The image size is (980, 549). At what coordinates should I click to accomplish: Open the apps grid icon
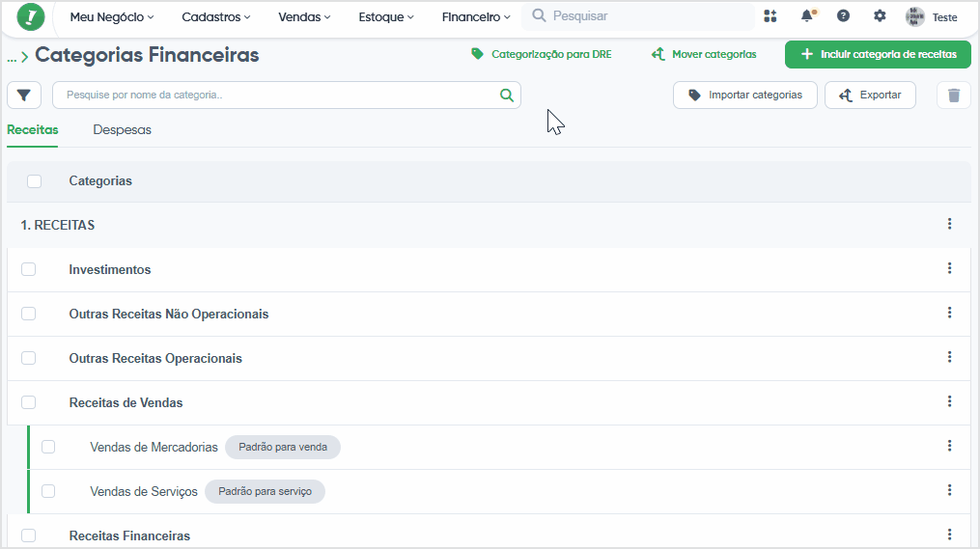pos(770,16)
